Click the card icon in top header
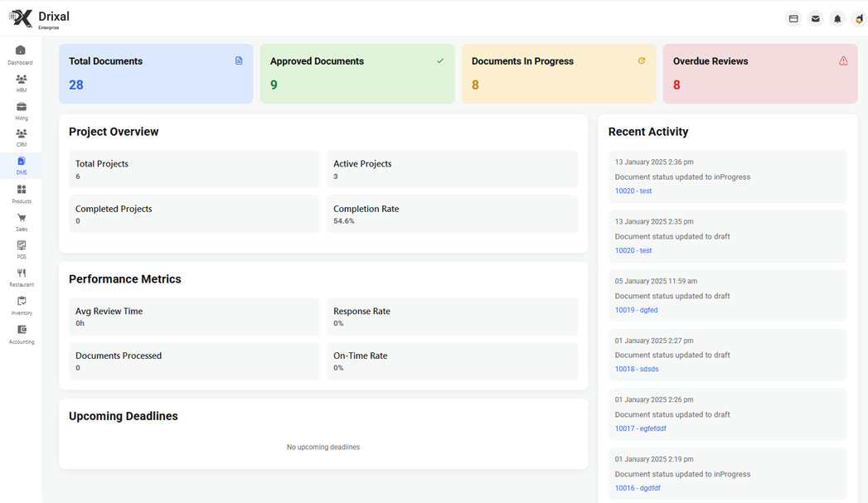This screenshot has width=868, height=503. (x=793, y=18)
